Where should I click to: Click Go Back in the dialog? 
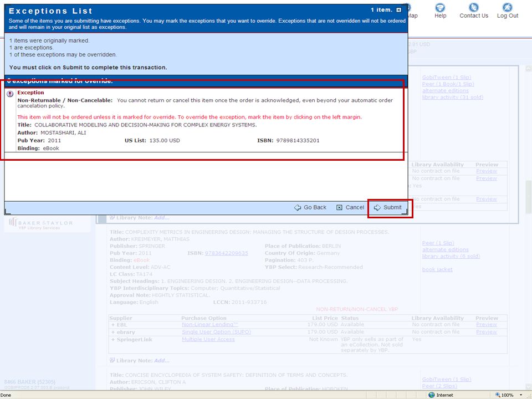pyautogui.click(x=310, y=207)
